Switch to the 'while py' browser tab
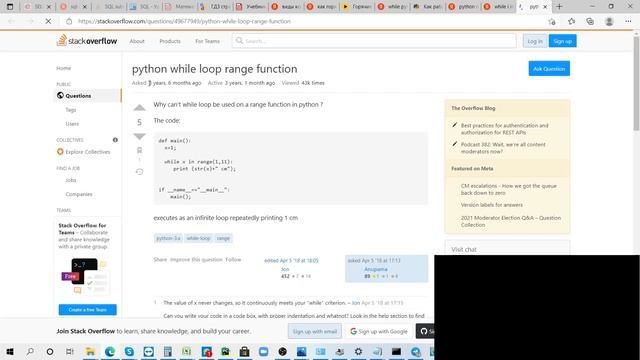Screen dimensions: 640x360 click(392, 7)
